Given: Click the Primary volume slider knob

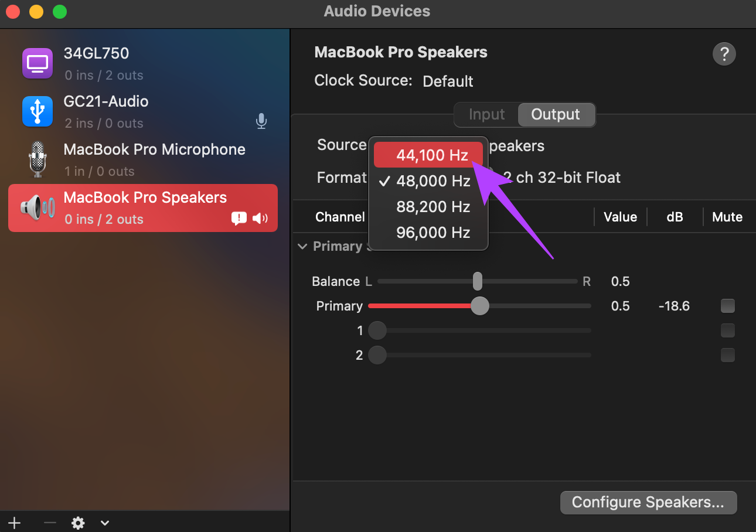Looking at the screenshot, I should 480,306.
